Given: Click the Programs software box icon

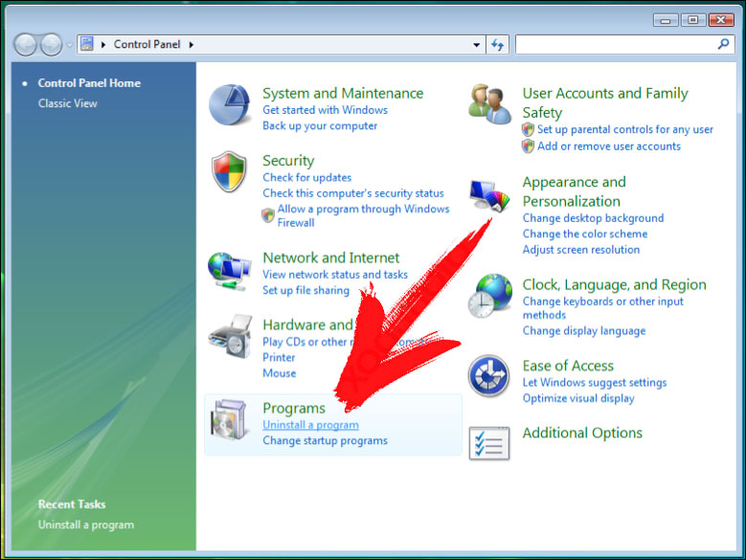Looking at the screenshot, I should click(229, 419).
